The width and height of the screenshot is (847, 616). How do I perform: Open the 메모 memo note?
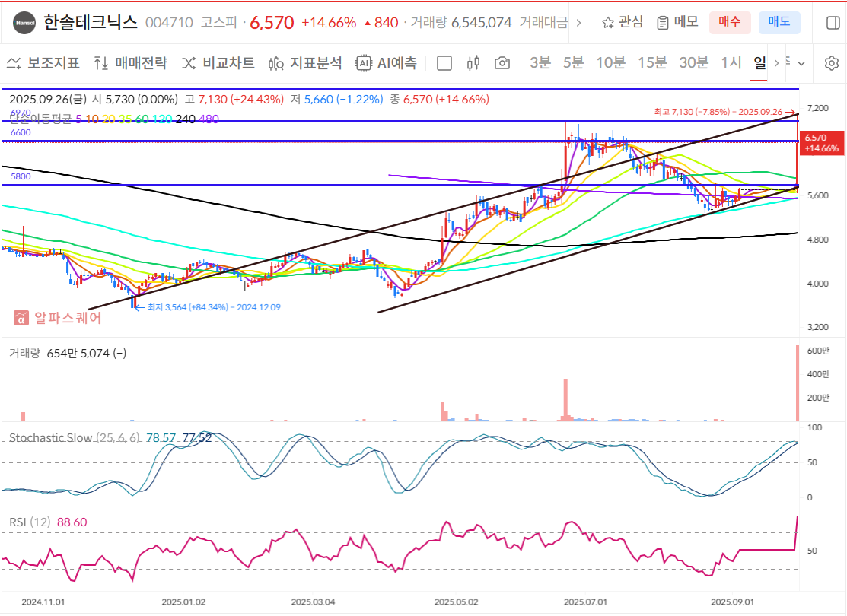click(x=677, y=22)
